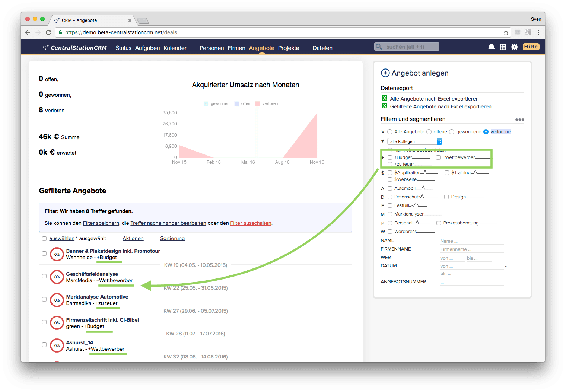Open settings gear icon in navbar

coord(514,47)
